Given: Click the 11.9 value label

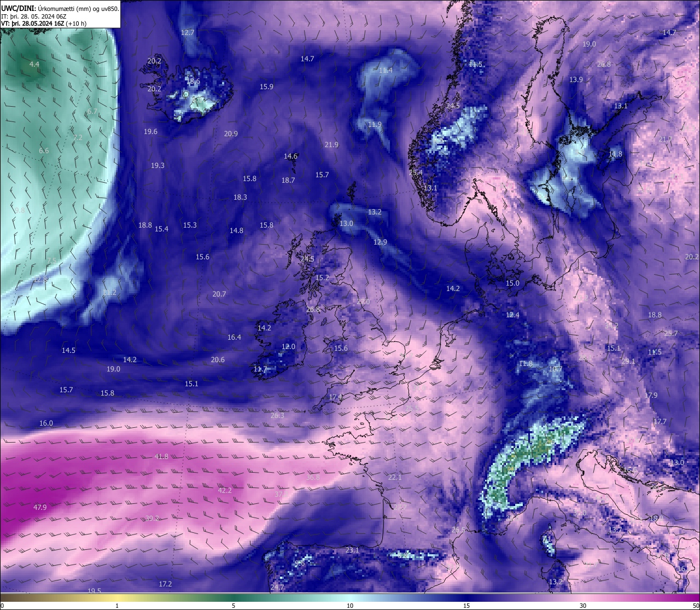Looking at the screenshot, I should [375, 124].
